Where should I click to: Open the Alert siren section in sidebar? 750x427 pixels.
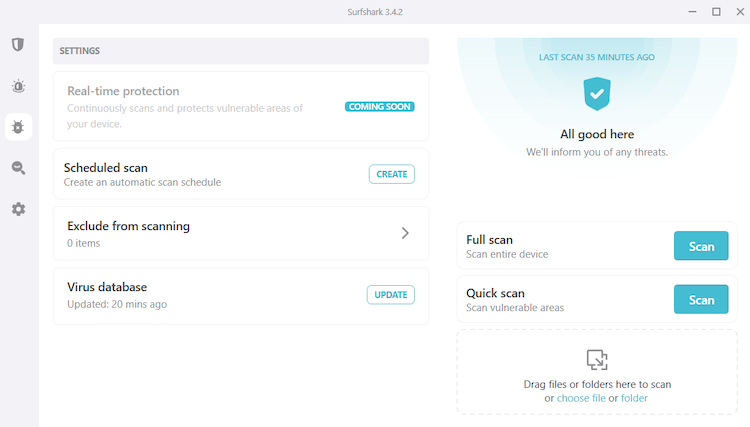(18, 87)
